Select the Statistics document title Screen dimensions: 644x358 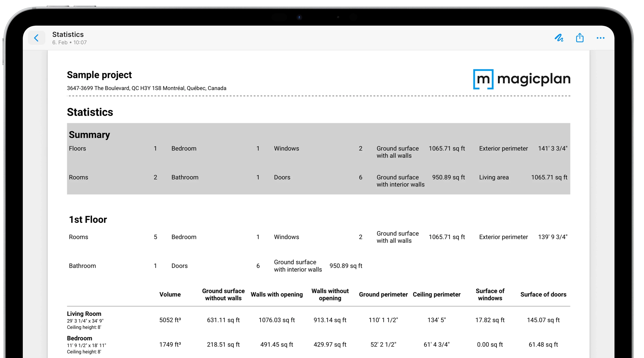[68, 34]
